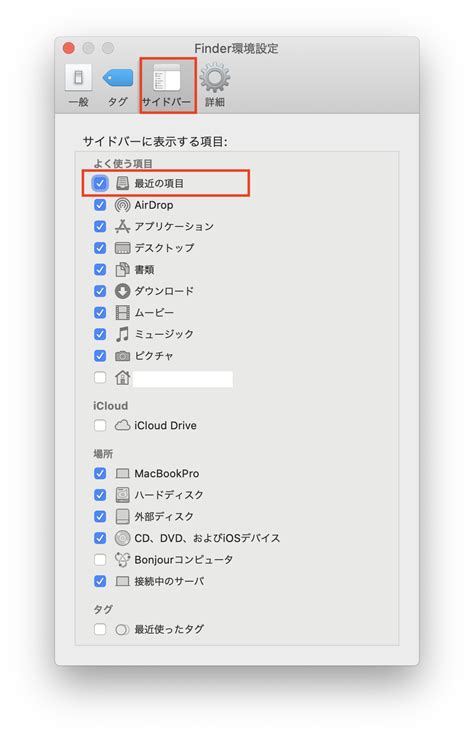Toggle the AirDrop checkbox
474x738 pixels.
[100, 205]
